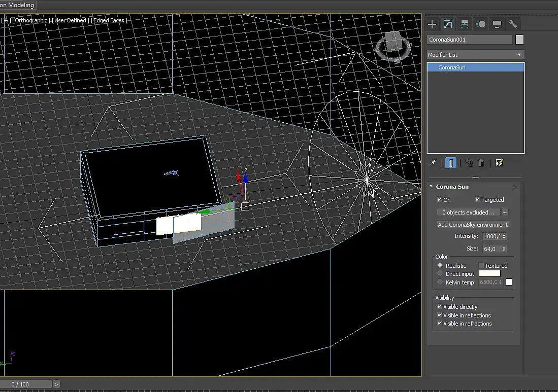Click Configure Modifier Sets icon

[x=499, y=163]
